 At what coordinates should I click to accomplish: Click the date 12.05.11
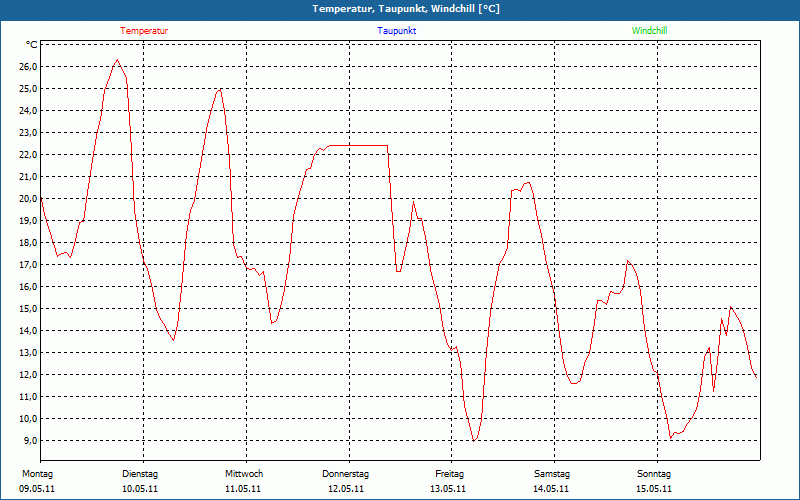[346, 489]
